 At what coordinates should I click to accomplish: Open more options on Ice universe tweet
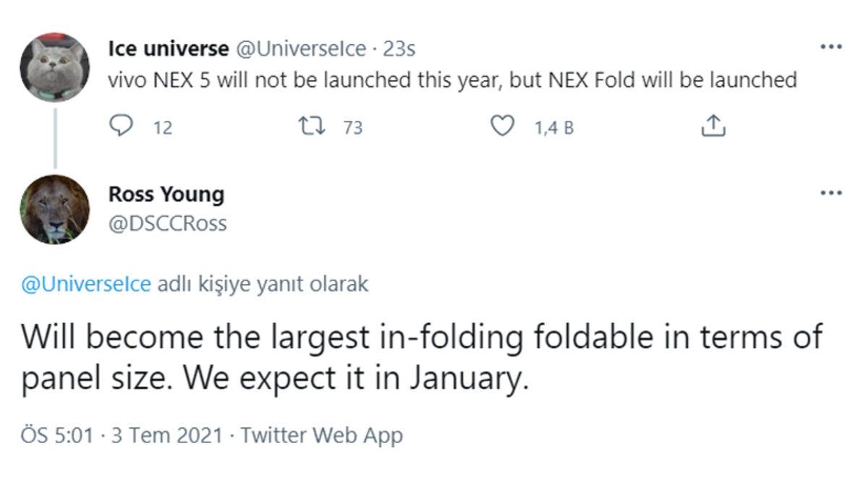(x=831, y=47)
